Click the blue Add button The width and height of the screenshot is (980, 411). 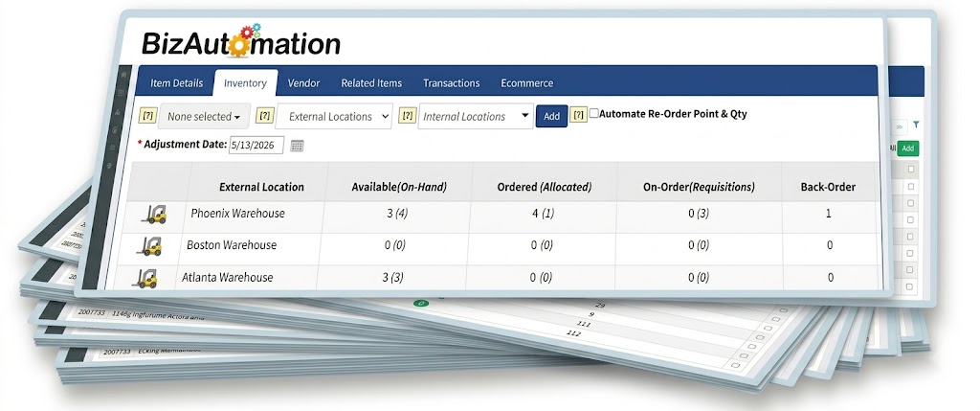point(551,116)
